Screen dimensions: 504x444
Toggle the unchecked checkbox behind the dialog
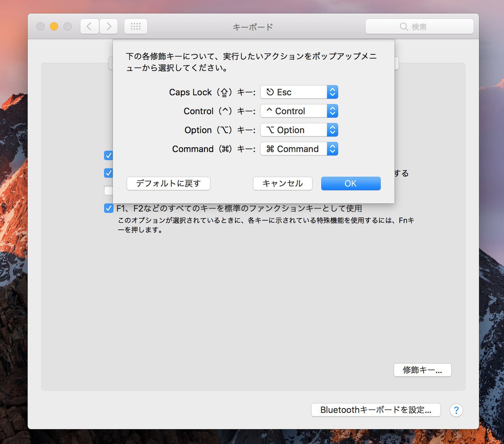coord(108,191)
